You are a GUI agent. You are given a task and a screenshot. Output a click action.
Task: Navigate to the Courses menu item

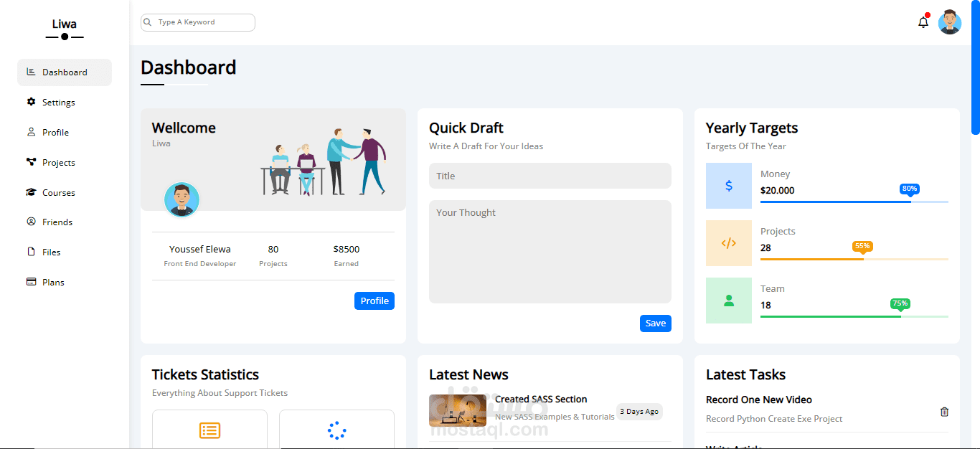coord(65,193)
